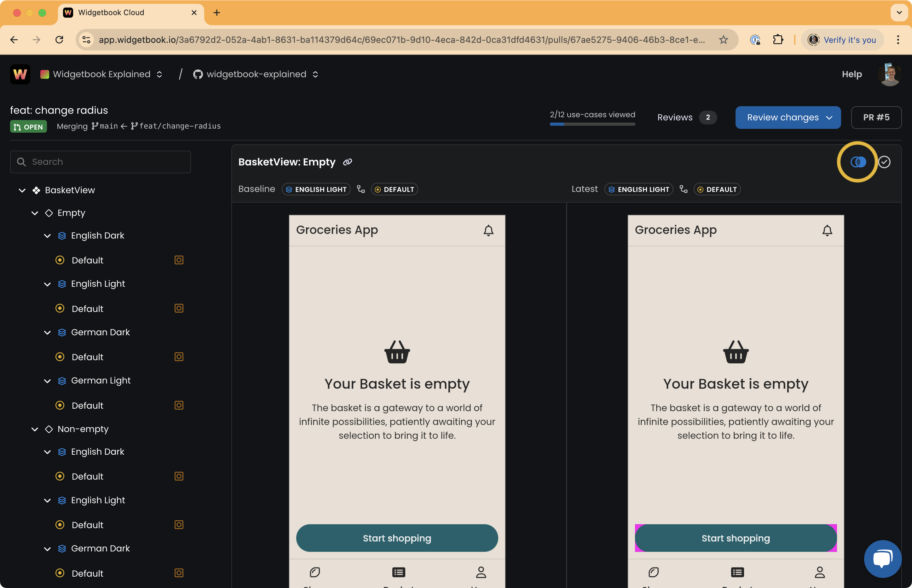The height and width of the screenshot is (588, 912).
Task: Click changed indicator icon beside English Dark Default
Action: (x=179, y=260)
